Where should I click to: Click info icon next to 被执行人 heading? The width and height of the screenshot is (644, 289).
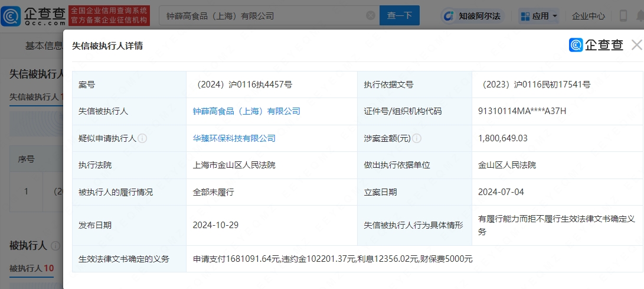[x=55, y=246]
